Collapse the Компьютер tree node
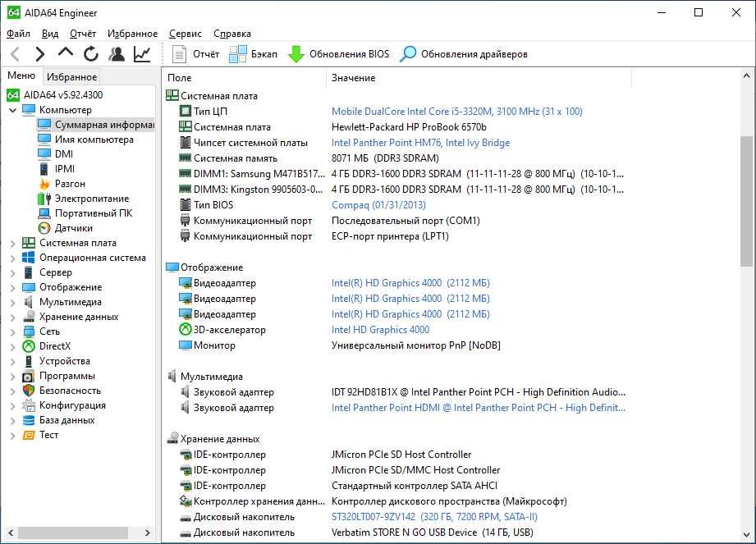This screenshot has height=544, width=756. pyautogui.click(x=13, y=110)
